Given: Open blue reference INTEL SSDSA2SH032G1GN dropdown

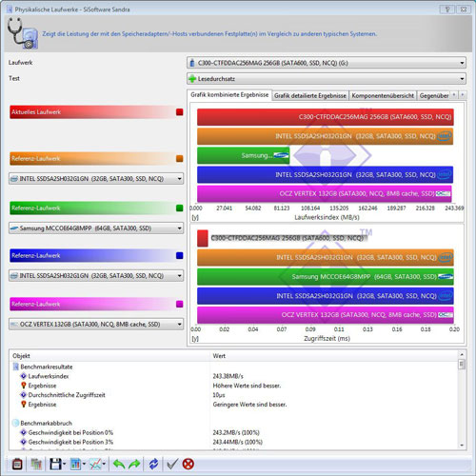Looking at the screenshot, I should pyautogui.click(x=96, y=276).
